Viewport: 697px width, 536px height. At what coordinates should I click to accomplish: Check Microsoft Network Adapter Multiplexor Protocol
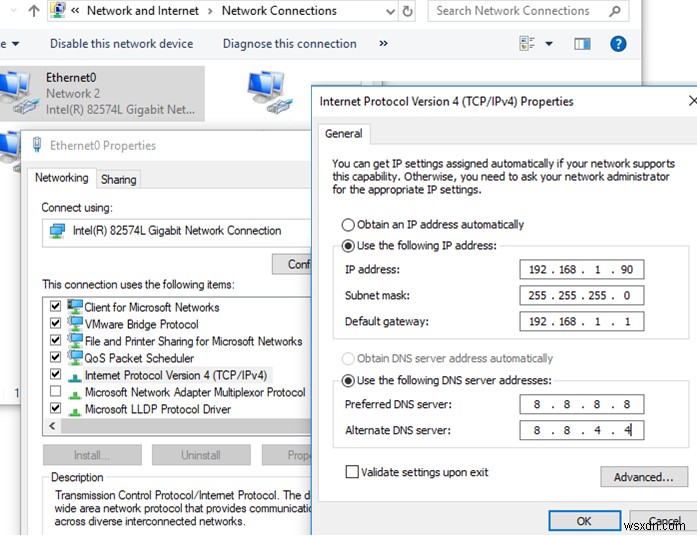coord(56,391)
